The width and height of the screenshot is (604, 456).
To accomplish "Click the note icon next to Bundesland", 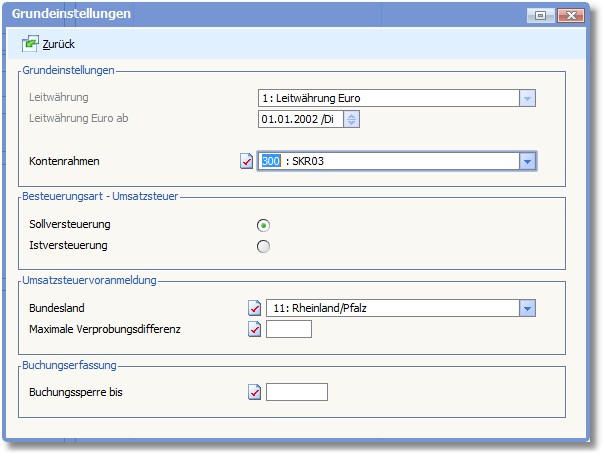I will tap(254, 308).
